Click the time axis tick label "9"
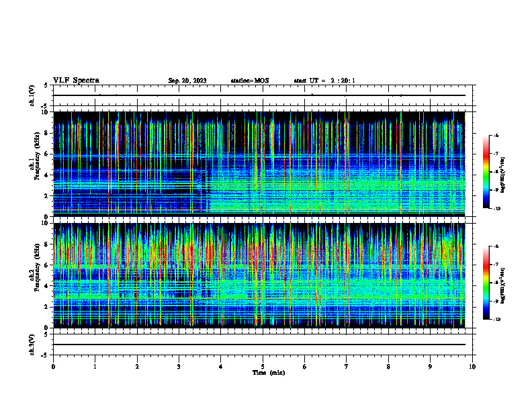 point(430,367)
